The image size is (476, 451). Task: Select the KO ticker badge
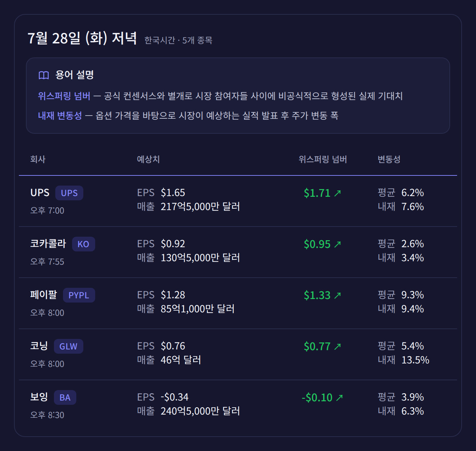pos(83,244)
